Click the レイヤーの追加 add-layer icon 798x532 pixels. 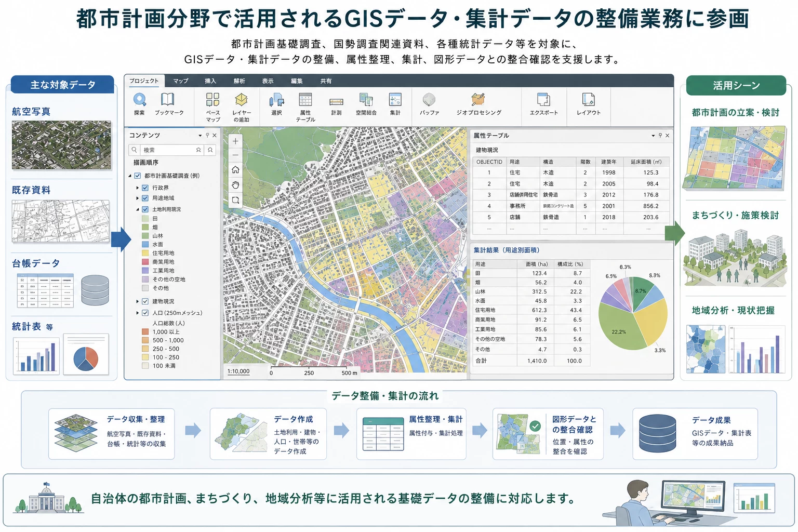pyautogui.click(x=242, y=99)
